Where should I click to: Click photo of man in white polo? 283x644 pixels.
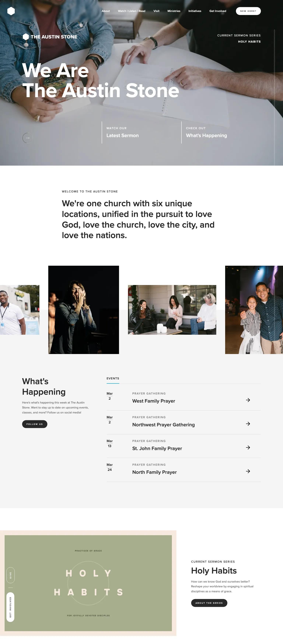[x=20, y=310]
